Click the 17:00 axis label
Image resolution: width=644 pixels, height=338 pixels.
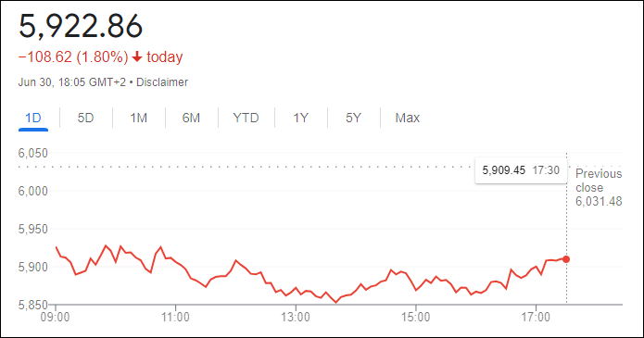click(536, 318)
